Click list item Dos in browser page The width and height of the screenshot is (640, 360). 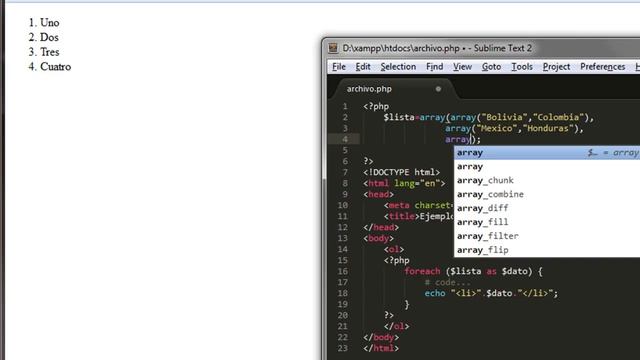[x=49, y=37]
